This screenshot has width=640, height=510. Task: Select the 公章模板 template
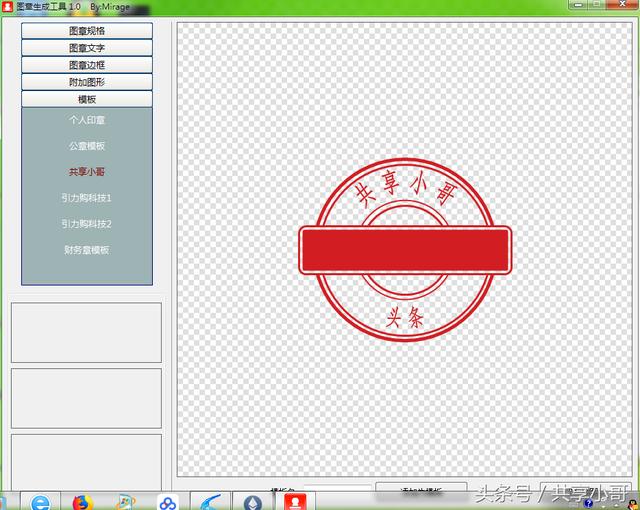coord(87,146)
